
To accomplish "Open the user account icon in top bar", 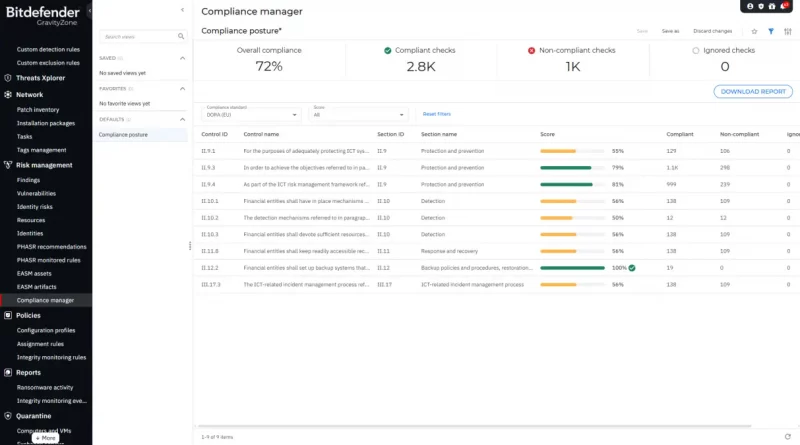I will [x=749, y=6].
